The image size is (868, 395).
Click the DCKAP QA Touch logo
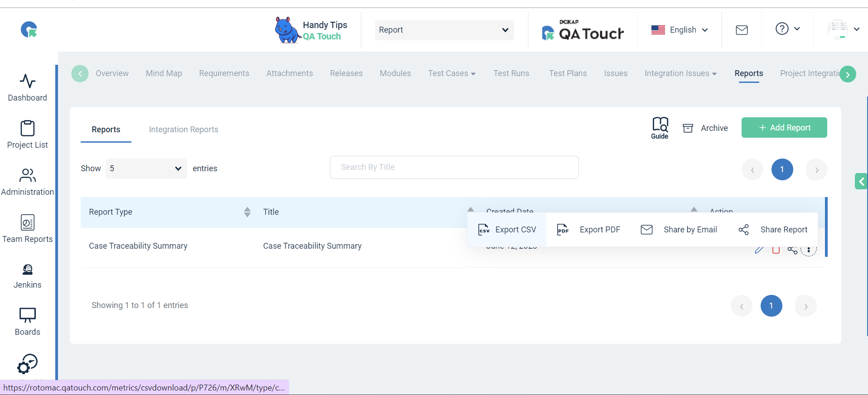(583, 30)
